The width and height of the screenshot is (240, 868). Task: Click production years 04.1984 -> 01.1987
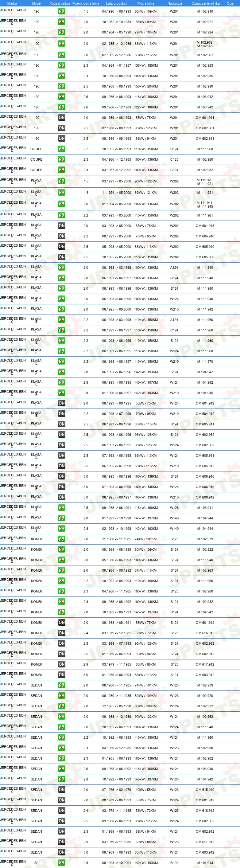116,65
